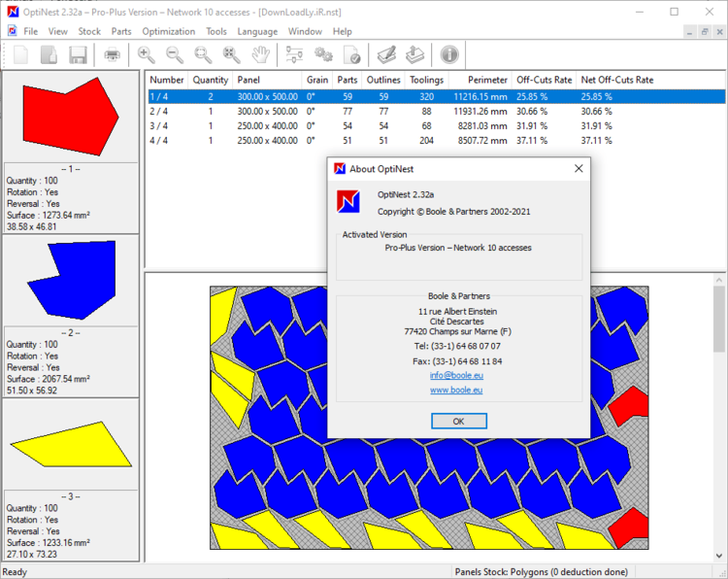The width and height of the screenshot is (728, 579).
Task: Click the New document icon
Action: click(x=21, y=55)
